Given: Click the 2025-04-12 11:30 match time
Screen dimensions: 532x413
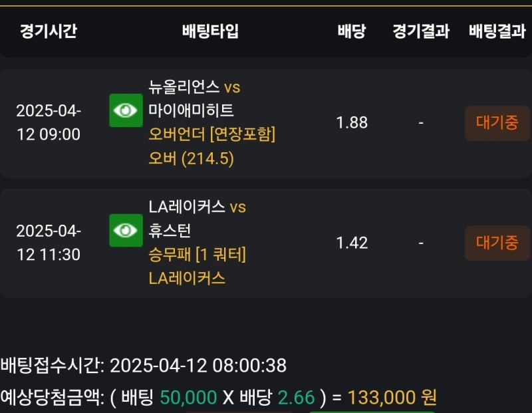Looking at the screenshot, I should (48, 243).
